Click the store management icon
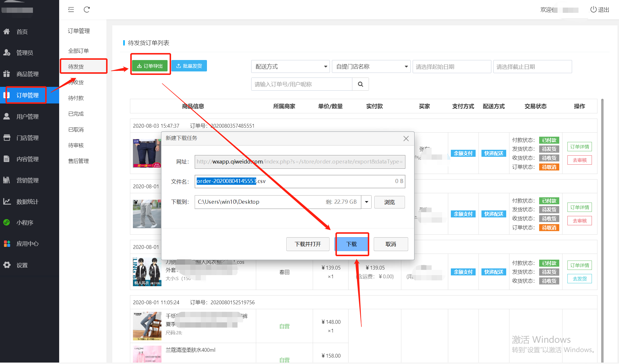 coord(7,138)
